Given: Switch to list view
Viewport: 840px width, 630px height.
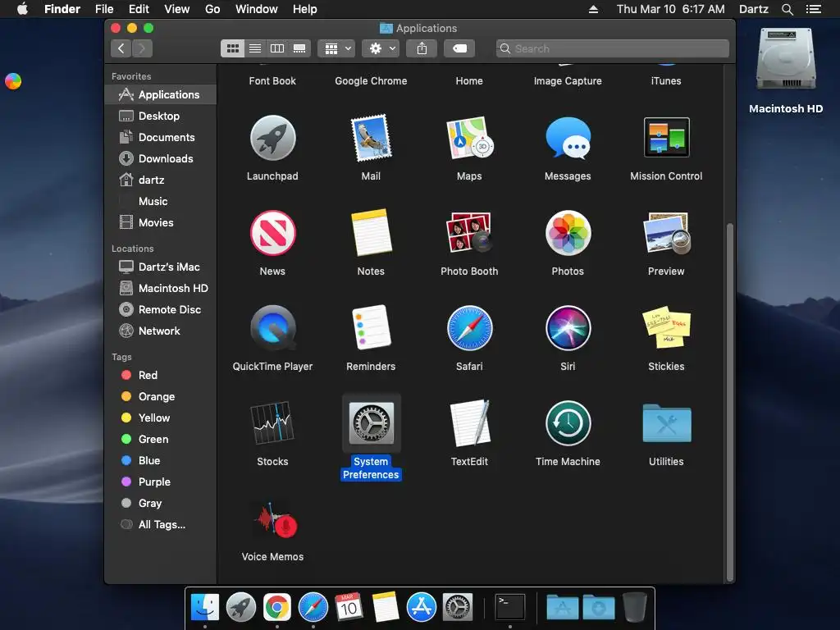Looking at the screenshot, I should [255, 48].
